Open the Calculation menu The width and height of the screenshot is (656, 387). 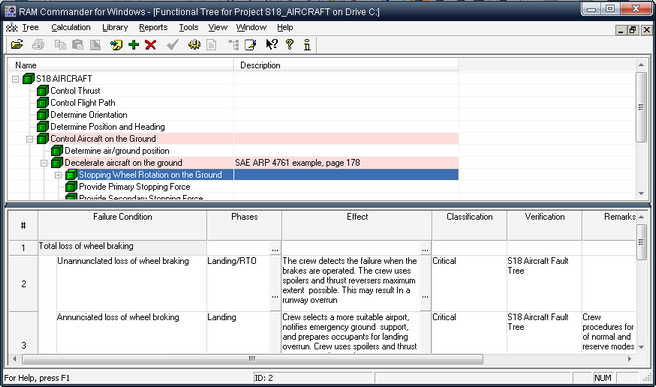point(71,28)
